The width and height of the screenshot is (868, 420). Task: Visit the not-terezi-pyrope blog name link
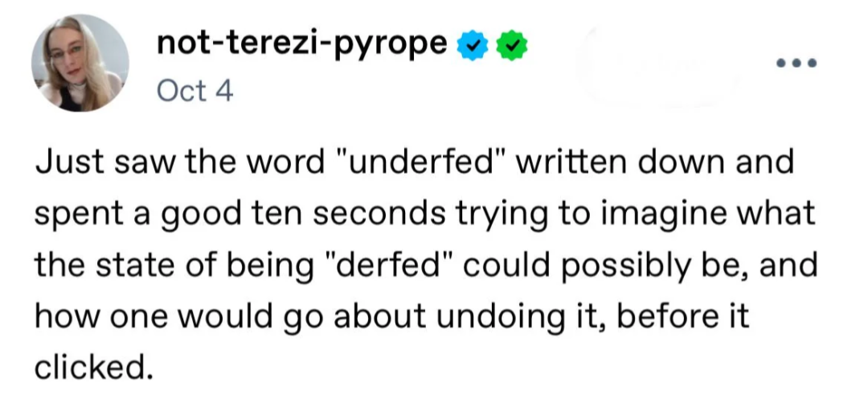pyautogui.click(x=302, y=44)
